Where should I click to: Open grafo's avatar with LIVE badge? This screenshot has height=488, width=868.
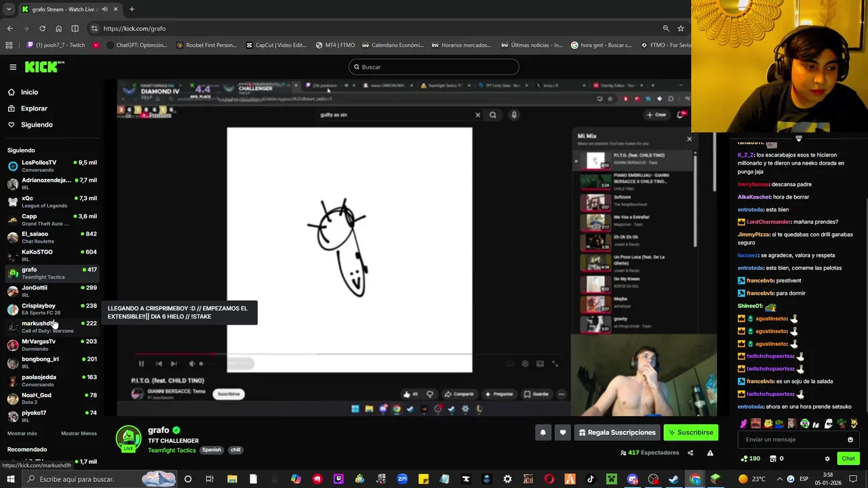click(x=129, y=439)
